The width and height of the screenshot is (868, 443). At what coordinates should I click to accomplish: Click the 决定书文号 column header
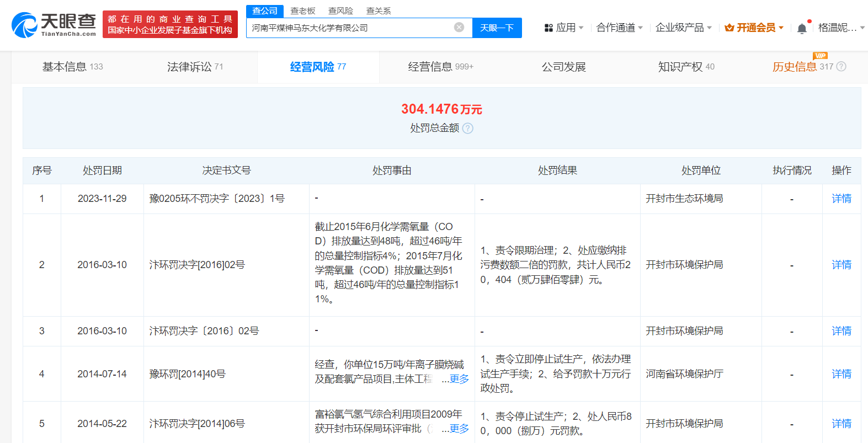click(226, 170)
